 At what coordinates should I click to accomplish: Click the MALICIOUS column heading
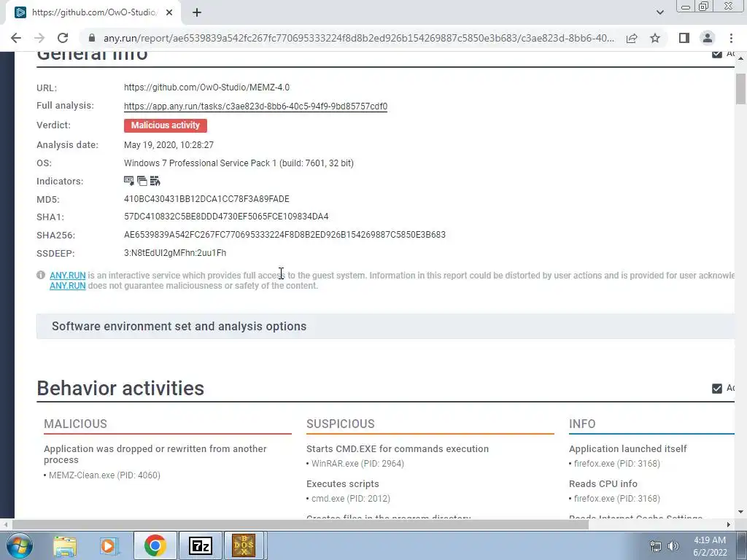pyautogui.click(x=75, y=424)
